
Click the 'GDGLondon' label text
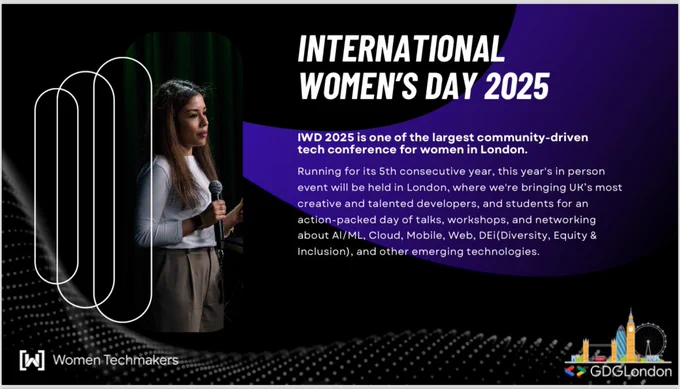pyautogui.click(x=631, y=372)
